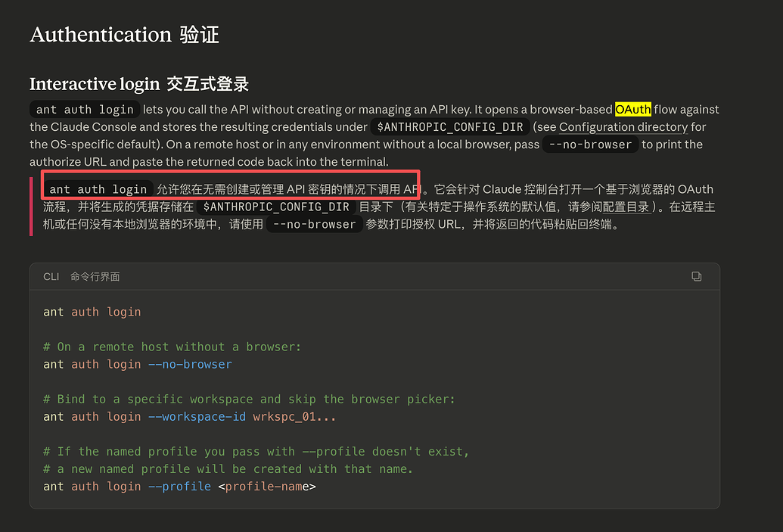Open the 配置目录 link in Chinese translation

(x=626, y=207)
